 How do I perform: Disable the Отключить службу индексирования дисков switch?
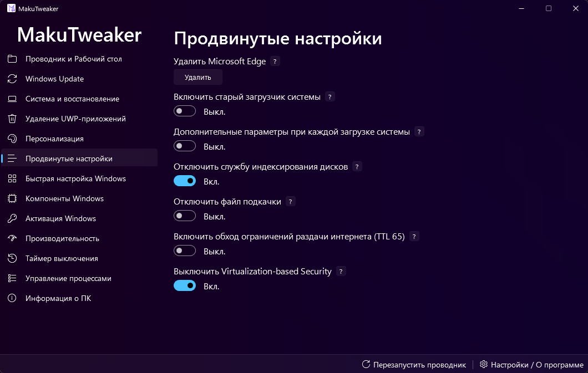point(184,181)
